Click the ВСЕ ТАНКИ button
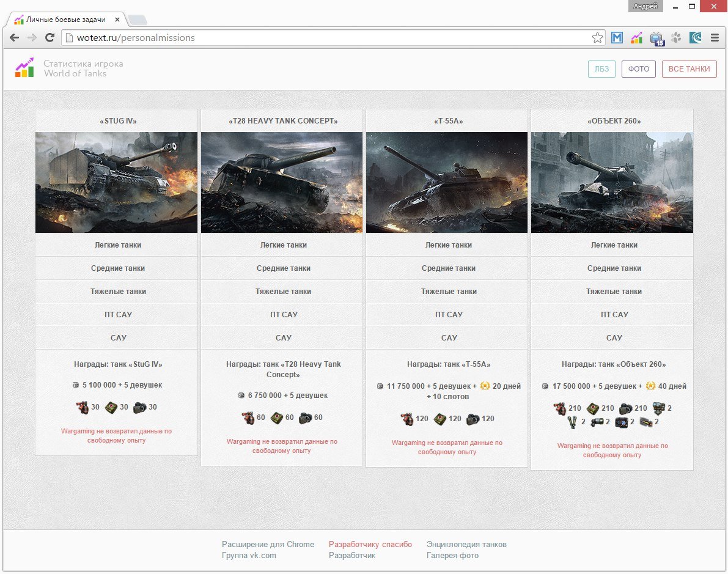Viewport: 728px width, 574px height. tap(689, 68)
